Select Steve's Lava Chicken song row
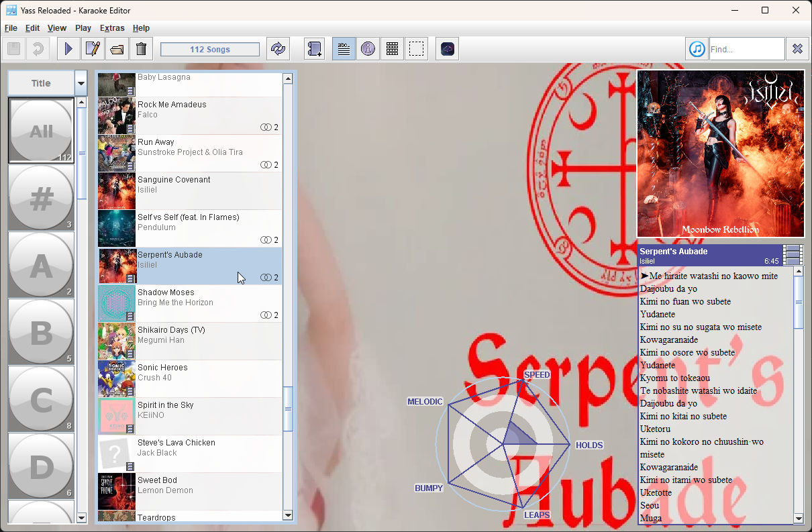 tap(190, 454)
